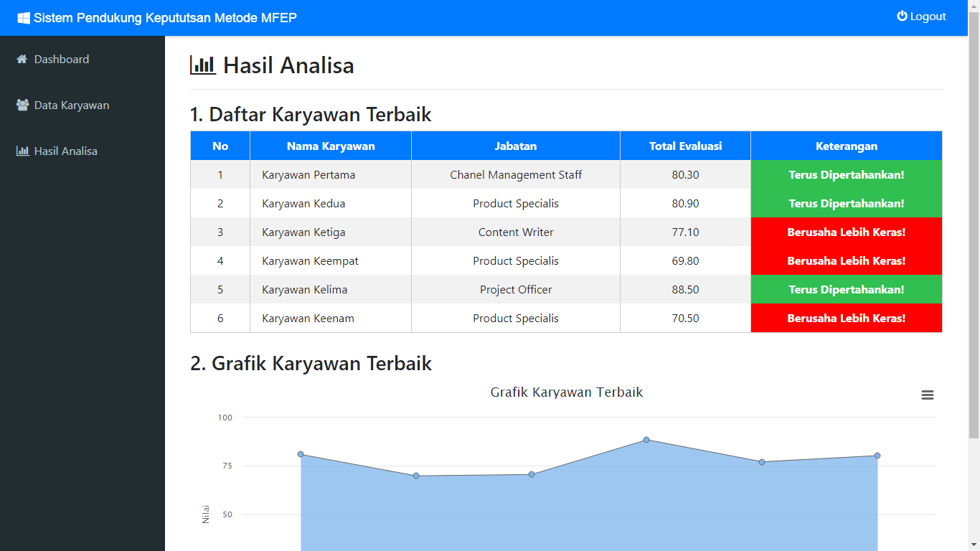Click the power icon next to Logout
Viewport: 980px width, 551px height.
pos(902,16)
